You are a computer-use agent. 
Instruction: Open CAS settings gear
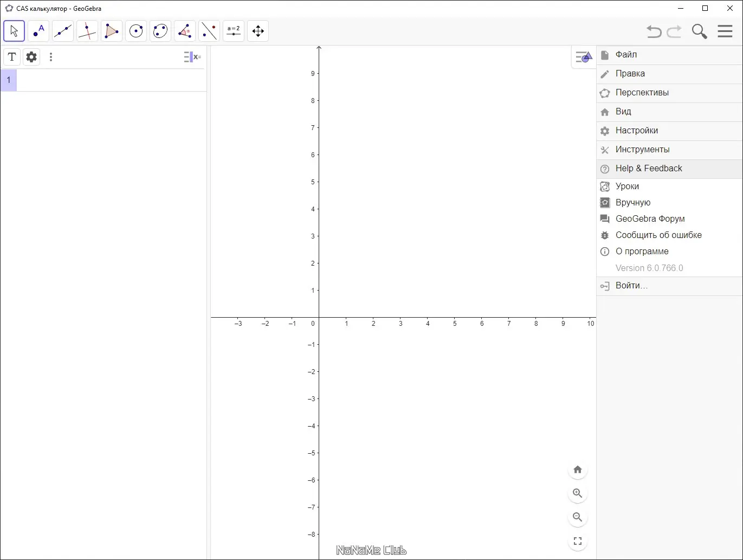[31, 57]
